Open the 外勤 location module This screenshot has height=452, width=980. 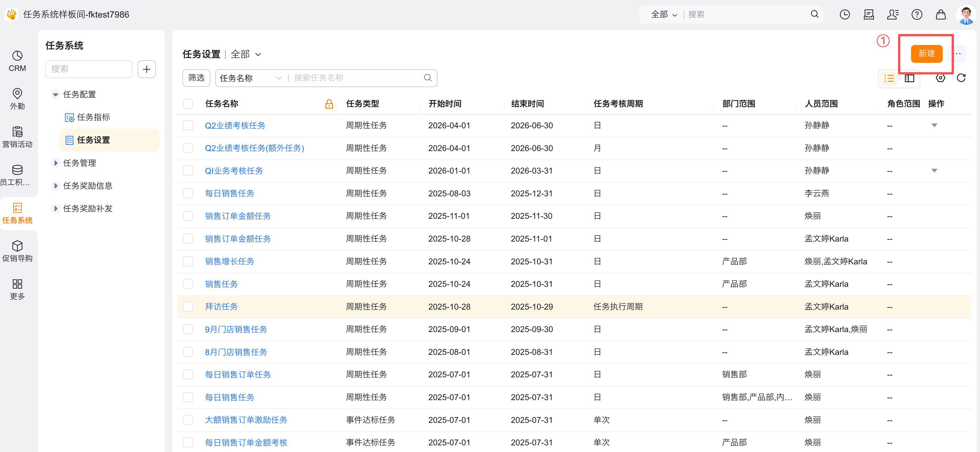pos(17,99)
